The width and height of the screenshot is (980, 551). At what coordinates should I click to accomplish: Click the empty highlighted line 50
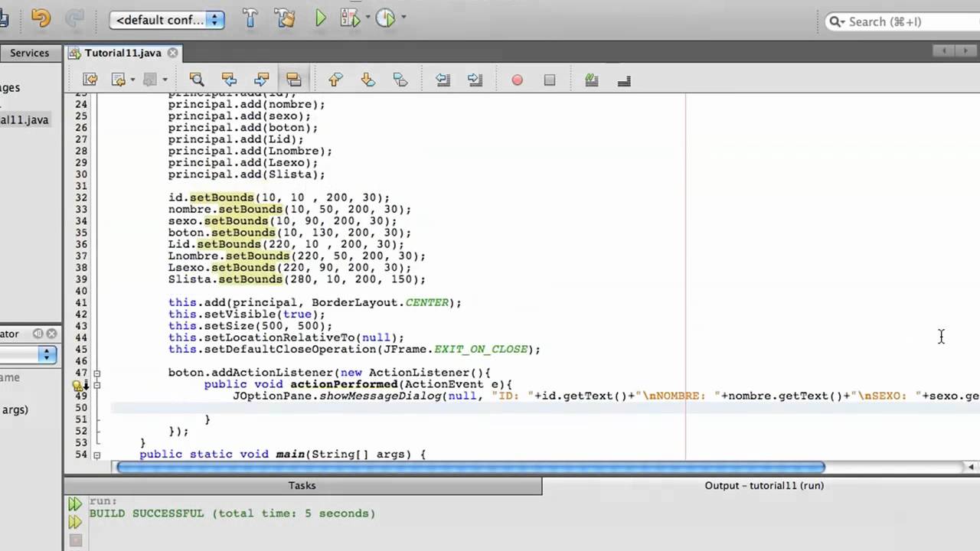pos(545,408)
